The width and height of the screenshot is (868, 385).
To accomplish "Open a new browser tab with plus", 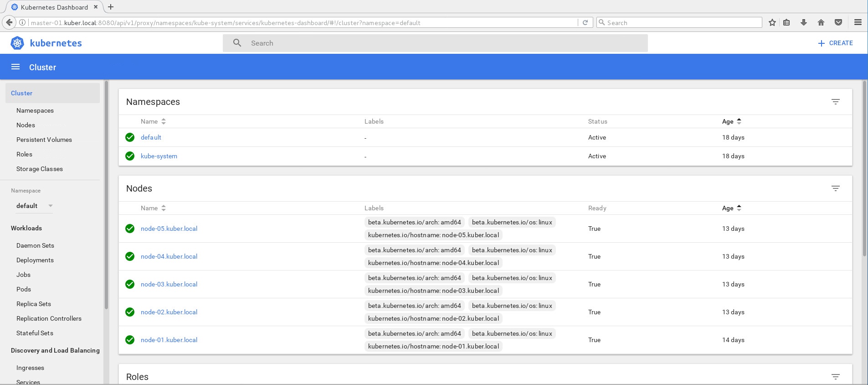I will coord(111,7).
